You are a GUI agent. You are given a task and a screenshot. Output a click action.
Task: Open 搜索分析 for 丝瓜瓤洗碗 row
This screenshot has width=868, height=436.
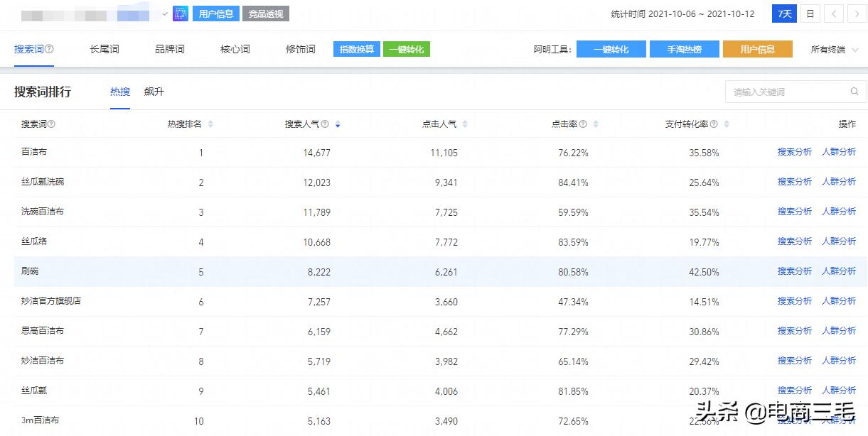pos(795,182)
